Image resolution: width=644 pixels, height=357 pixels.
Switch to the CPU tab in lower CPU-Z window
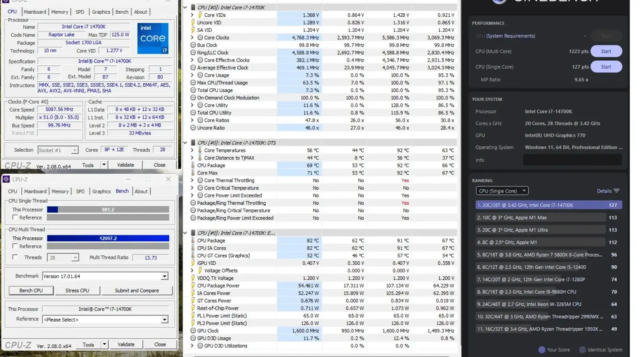point(12,191)
